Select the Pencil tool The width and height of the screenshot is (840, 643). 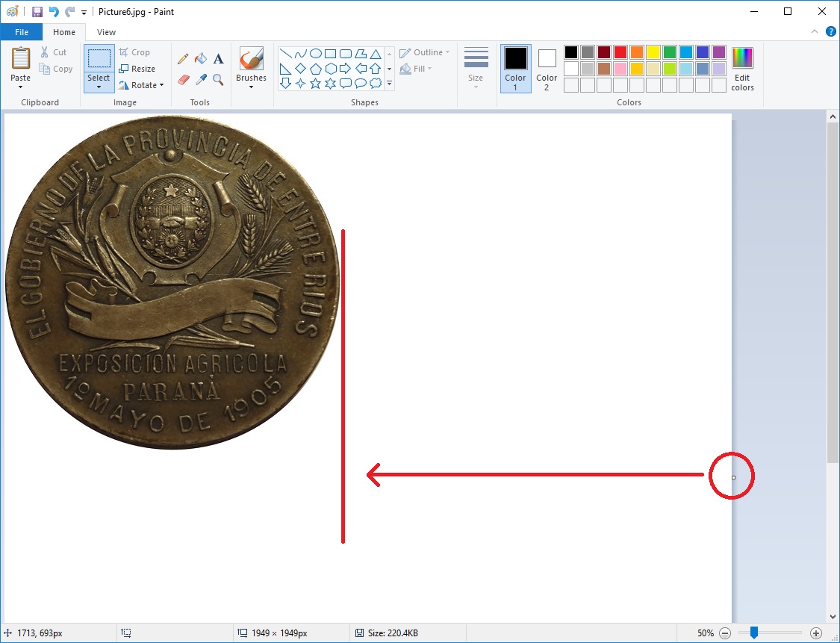click(183, 59)
